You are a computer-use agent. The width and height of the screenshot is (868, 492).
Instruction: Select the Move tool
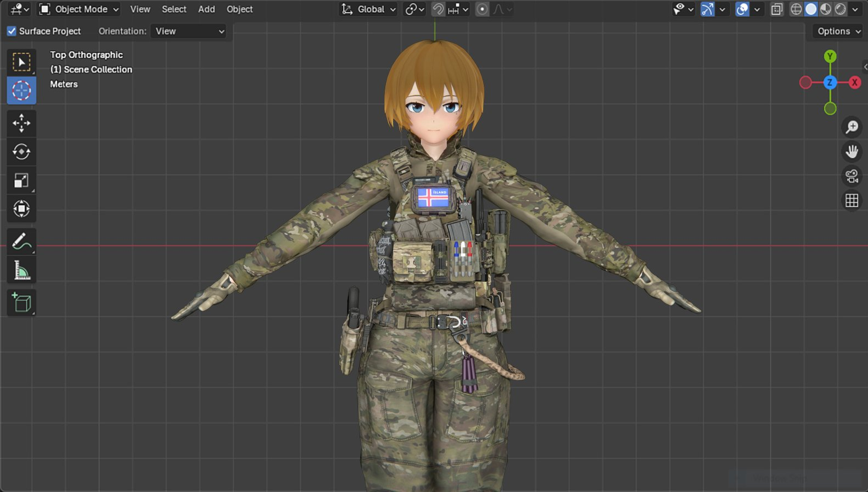pyautogui.click(x=21, y=123)
